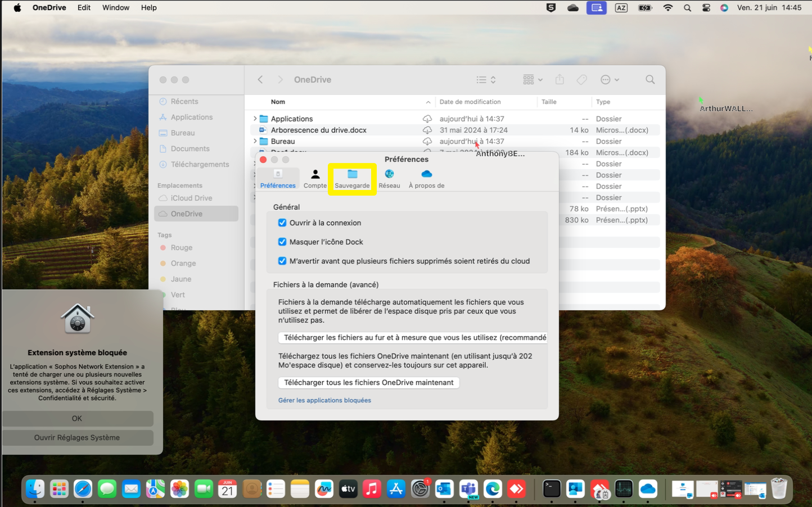Click the cloud download icon for Applications folder
This screenshot has height=507, width=812.
[427, 119]
